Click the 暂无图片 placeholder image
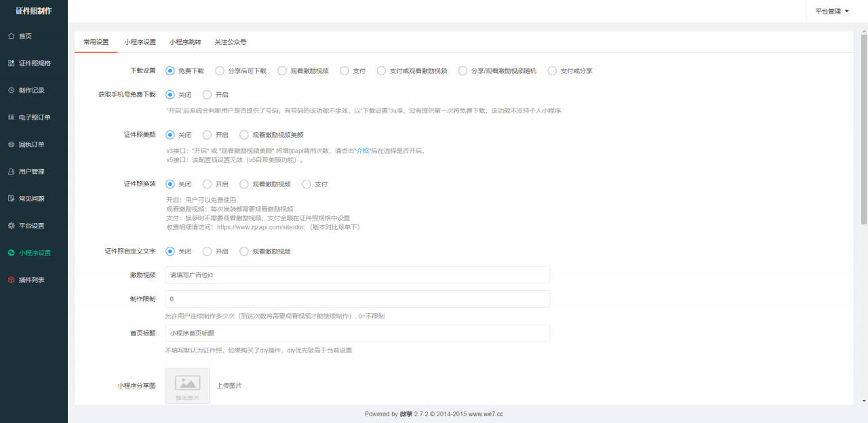The image size is (868, 423). (187, 386)
